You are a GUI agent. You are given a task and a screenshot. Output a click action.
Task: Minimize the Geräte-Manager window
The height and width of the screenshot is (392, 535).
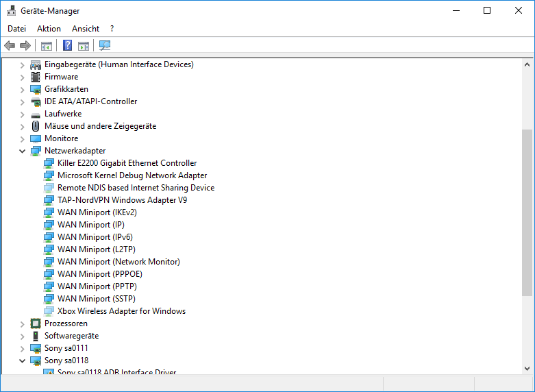(456, 10)
